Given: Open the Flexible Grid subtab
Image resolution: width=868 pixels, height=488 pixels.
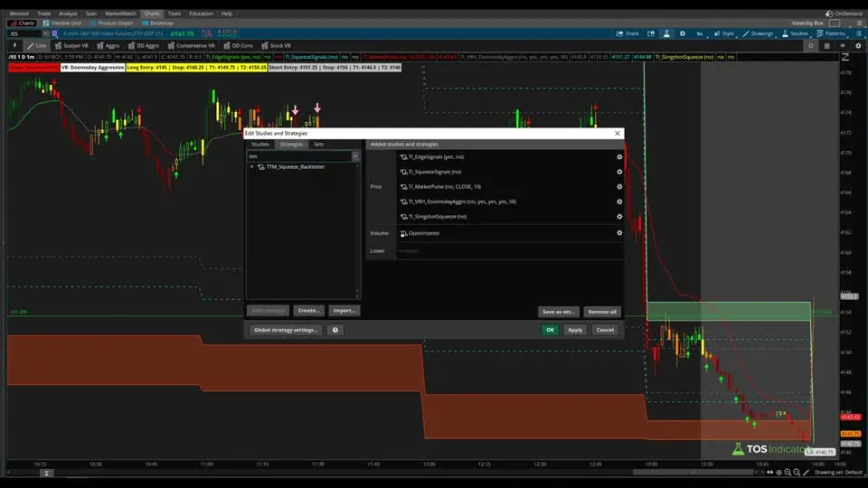Looking at the screenshot, I should pyautogui.click(x=62, y=23).
